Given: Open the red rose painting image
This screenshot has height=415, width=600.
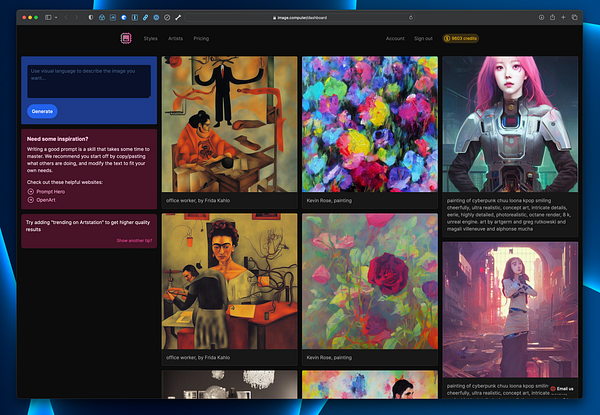Looking at the screenshot, I should pos(370,281).
